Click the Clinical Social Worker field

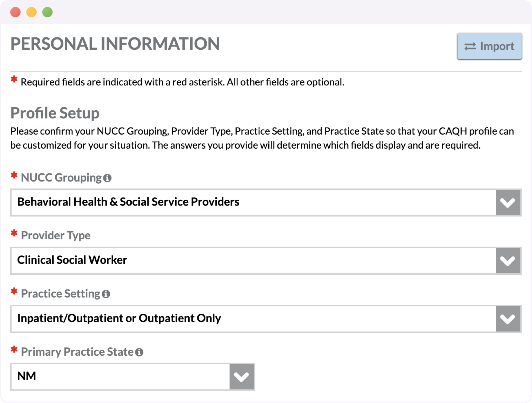266,261
